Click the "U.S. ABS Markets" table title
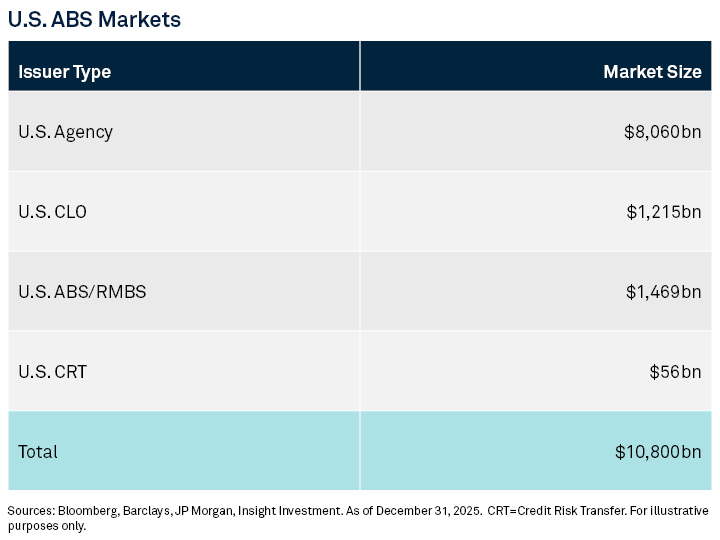Viewport: 720px width, 540px height. [x=95, y=19]
